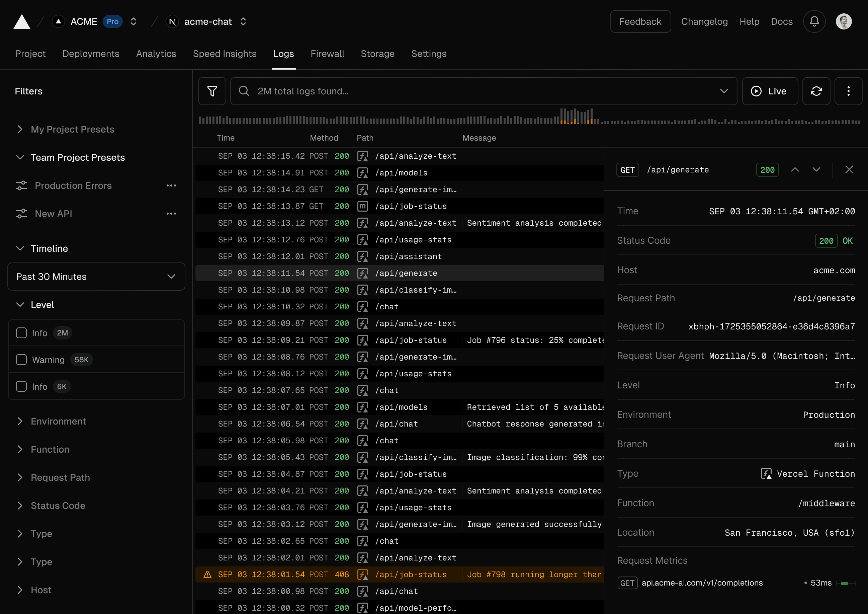Click the Vercel Function type icon
868x614 pixels.
click(765, 473)
